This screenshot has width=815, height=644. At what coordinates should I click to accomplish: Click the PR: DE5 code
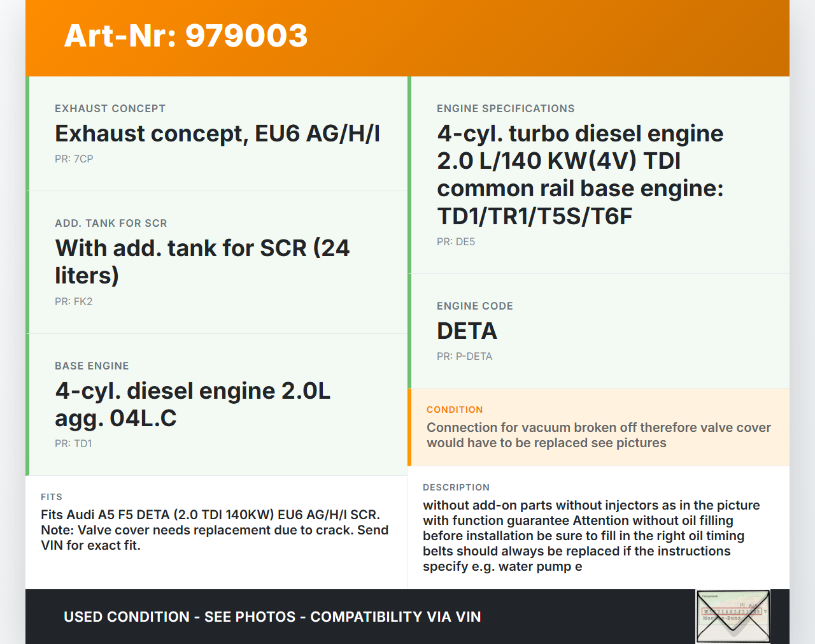456,241
